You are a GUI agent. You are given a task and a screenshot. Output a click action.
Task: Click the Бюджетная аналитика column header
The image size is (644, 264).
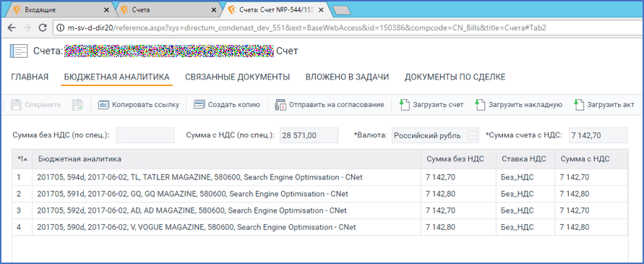227,159
